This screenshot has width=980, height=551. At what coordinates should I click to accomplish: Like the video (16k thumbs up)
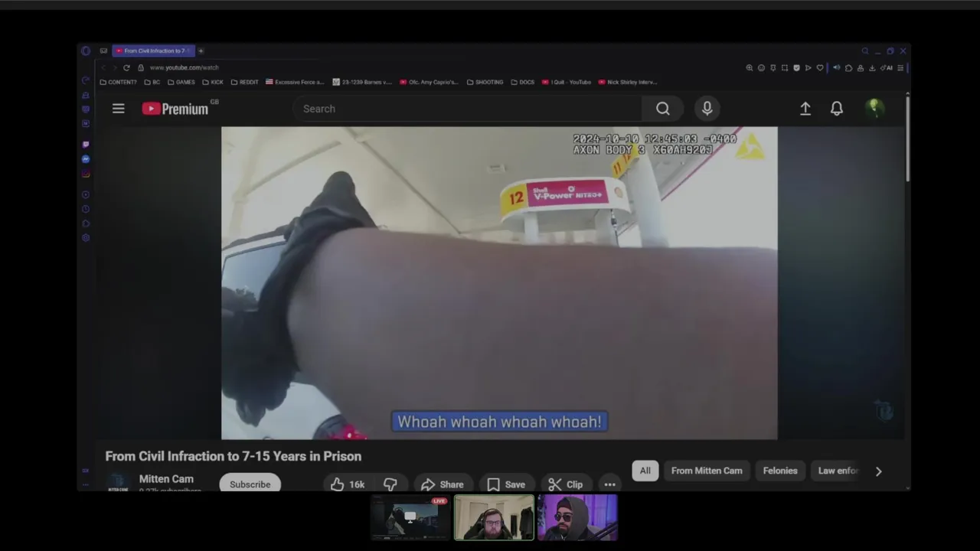[x=347, y=484]
